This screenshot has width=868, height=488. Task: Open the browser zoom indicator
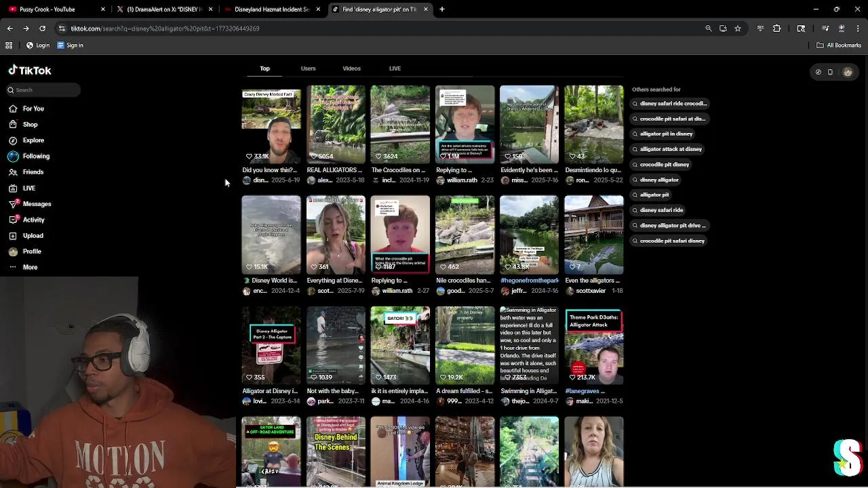coord(709,28)
